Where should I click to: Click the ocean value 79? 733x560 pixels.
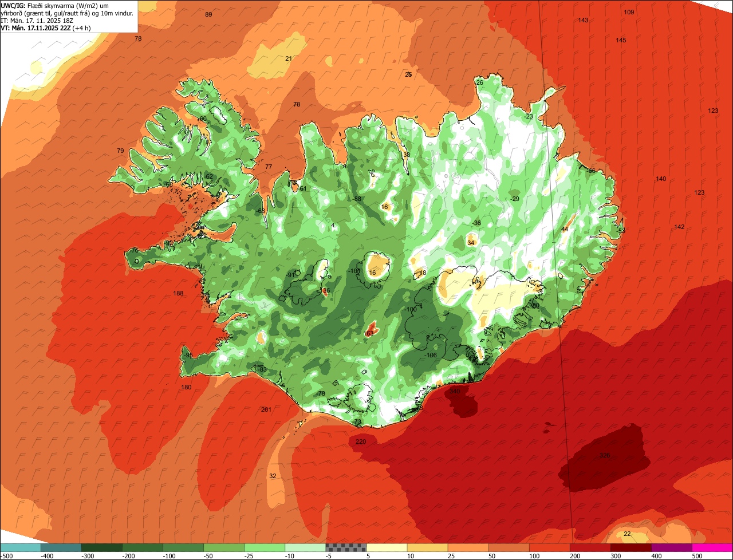coord(120,151)
